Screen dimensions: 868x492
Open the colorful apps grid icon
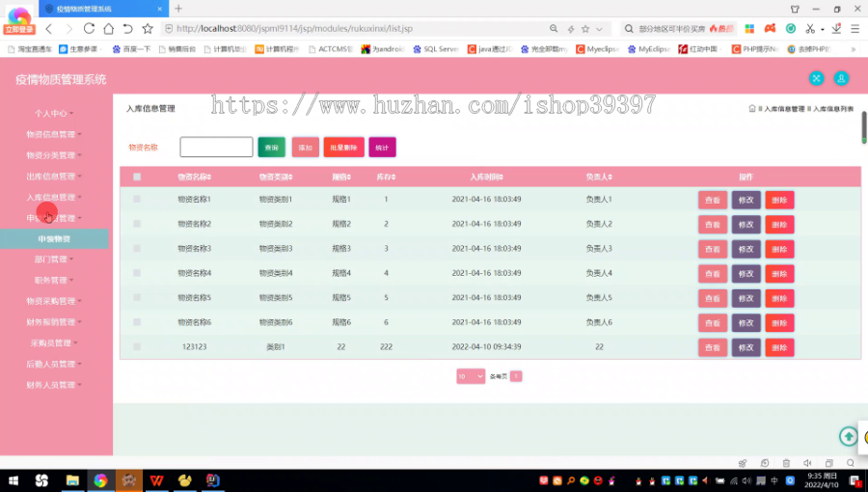749,29
